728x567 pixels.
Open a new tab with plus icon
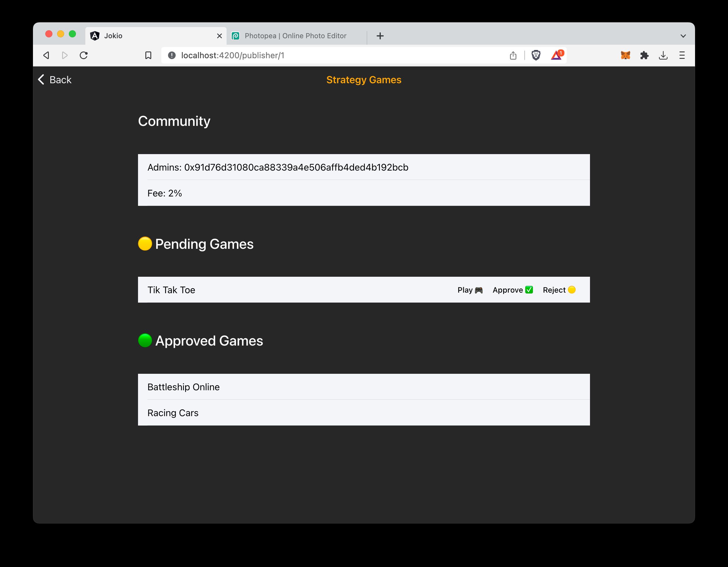[380, 36]
